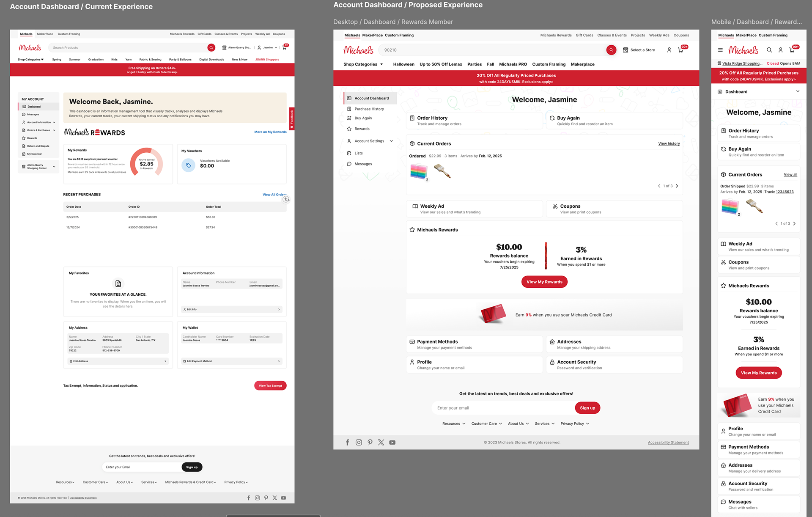Screen dimensions: 812x517
Task: Click previous-order arrow in desktop Current Orders pager
Action: pyautogui.click(x=659, y=186)
